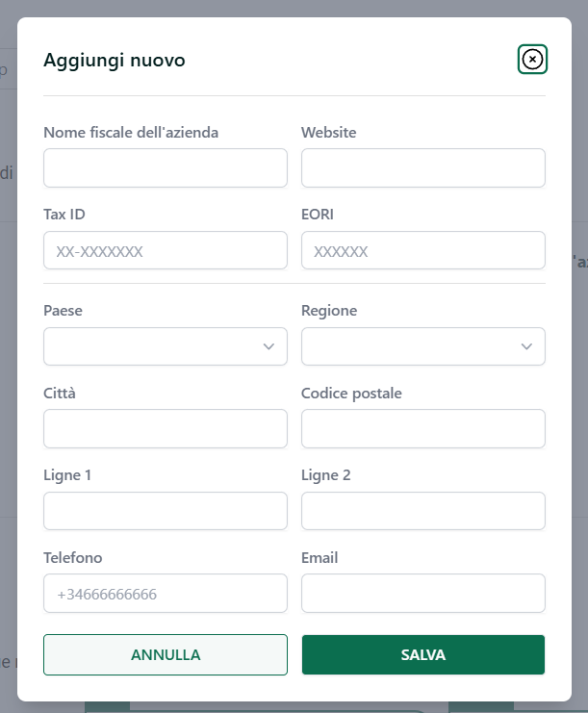Click the Email field label

[320, 557]
